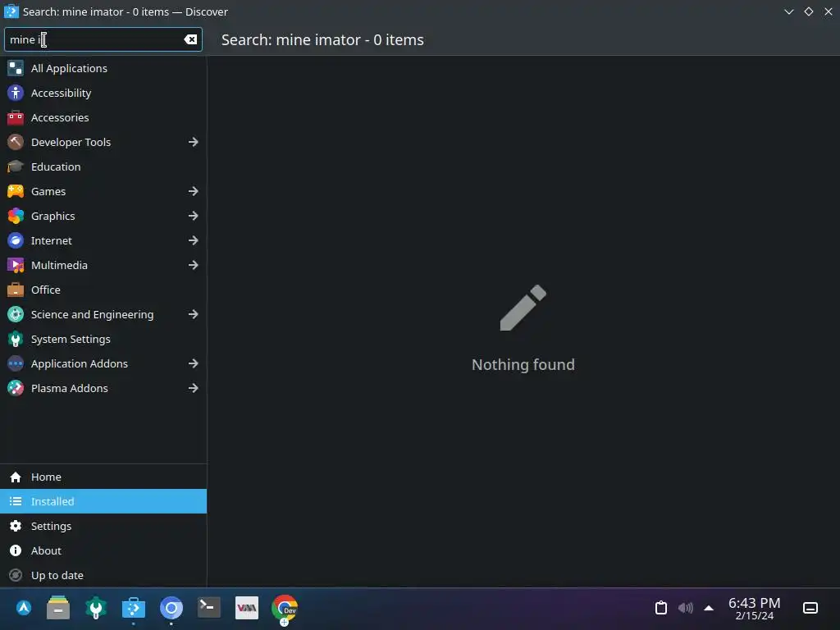Open the About page

coord(103,550)
